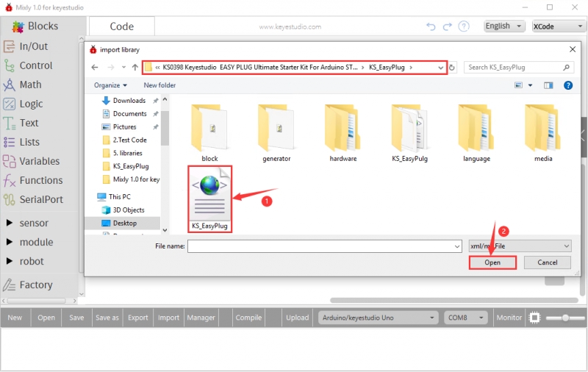The width and height of the screenshot is (588, 372).
Task: Switch to the Blocks tab
Action: click(35, 26)
